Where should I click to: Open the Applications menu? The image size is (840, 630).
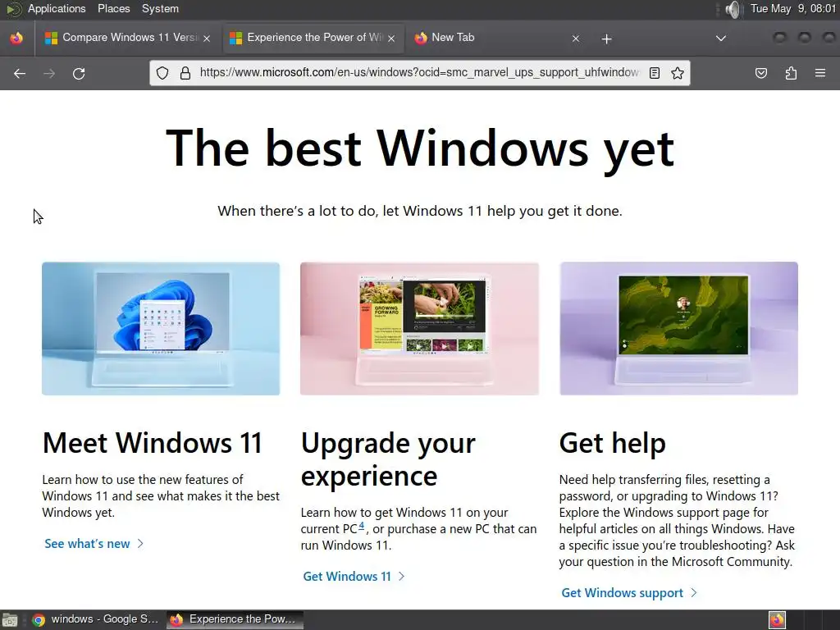click(57, 8)
